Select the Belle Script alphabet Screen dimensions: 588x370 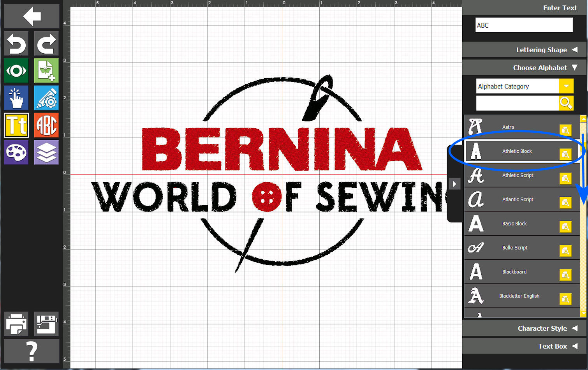(522, 248)
